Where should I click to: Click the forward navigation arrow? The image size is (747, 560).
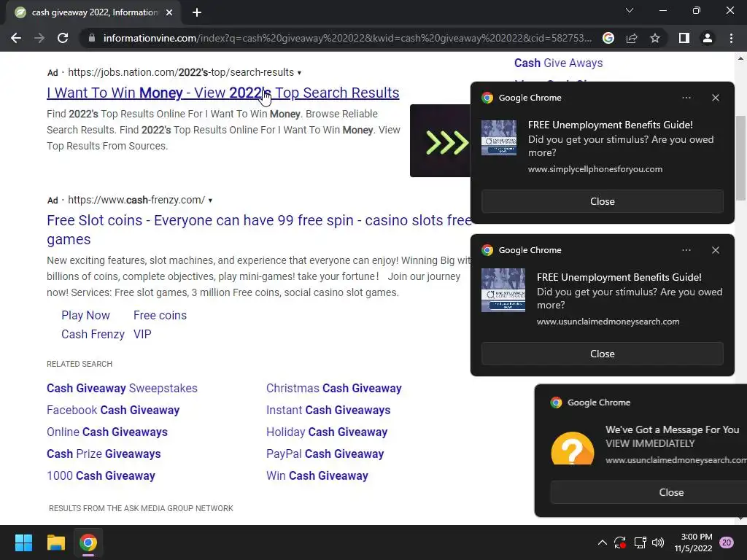click(39, 38)
